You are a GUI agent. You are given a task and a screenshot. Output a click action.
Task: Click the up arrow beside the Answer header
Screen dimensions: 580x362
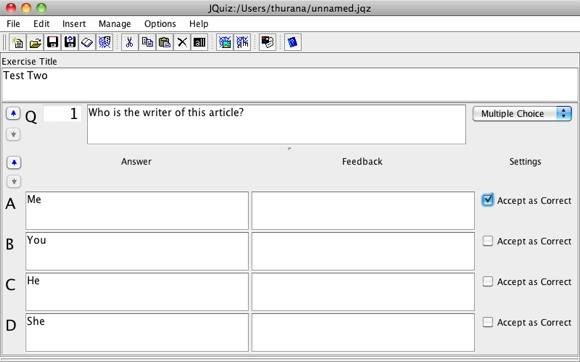coord(14,162)
